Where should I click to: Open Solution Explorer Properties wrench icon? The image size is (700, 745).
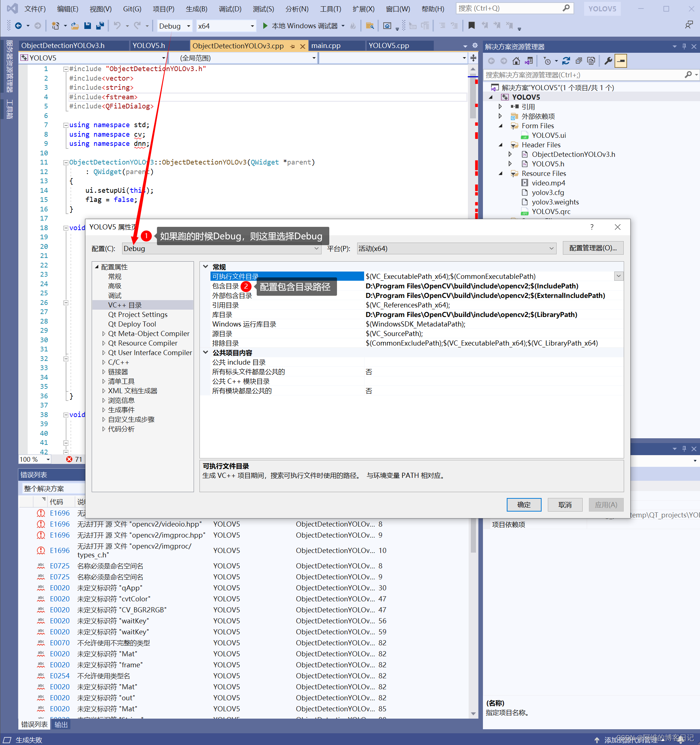[608, 61]
